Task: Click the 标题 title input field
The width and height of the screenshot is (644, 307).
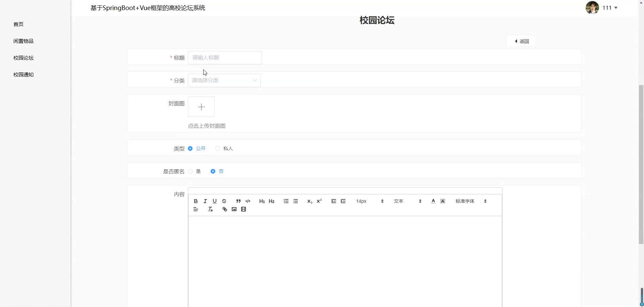Action: (x=225, y=58)
